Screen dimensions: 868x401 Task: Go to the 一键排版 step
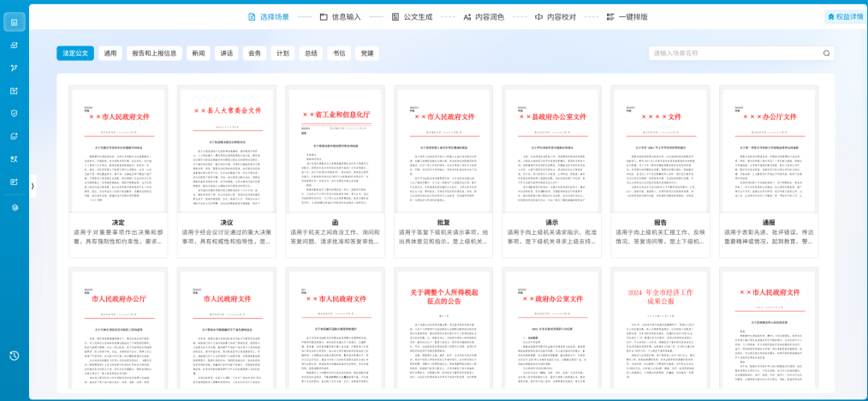(627, 16)
